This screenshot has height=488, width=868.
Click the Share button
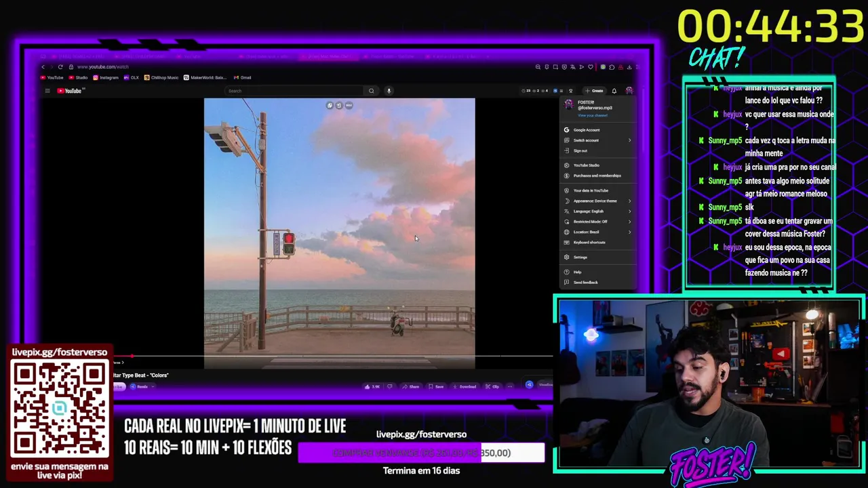click(410, 386)
